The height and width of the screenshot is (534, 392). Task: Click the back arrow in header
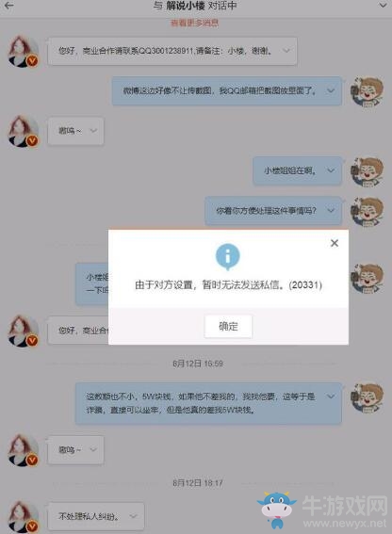8,5
